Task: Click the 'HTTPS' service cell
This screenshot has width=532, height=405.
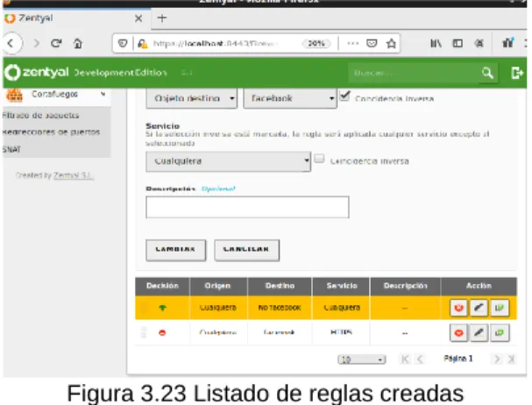Action: pos(341,332)
